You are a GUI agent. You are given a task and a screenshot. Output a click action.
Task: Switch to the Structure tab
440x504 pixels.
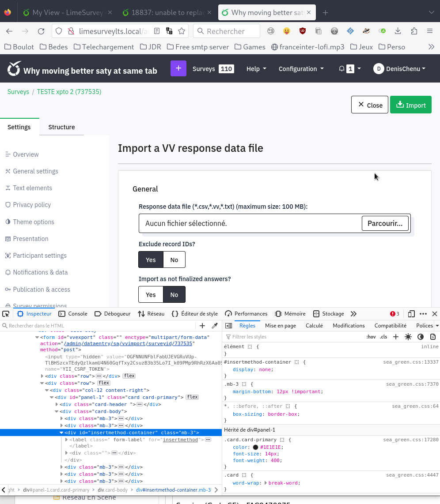pyautogui.click(x=61, y=127)
